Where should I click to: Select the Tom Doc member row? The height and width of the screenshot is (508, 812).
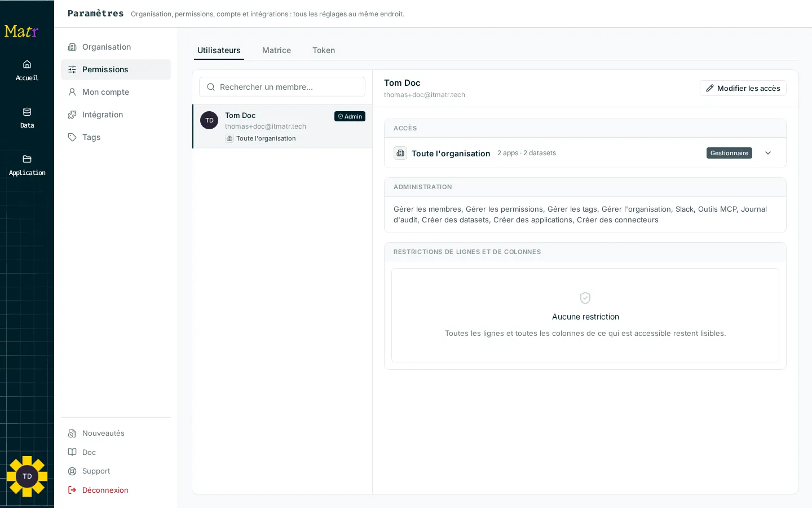coord(282,126)
